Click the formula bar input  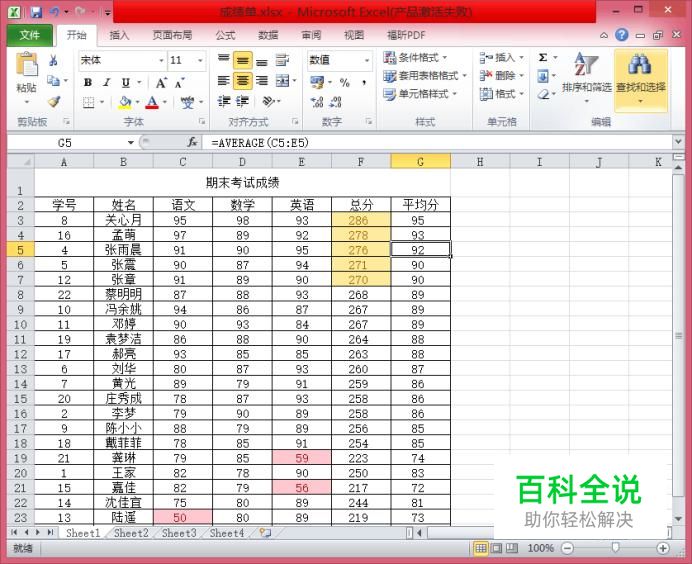click(440, 143)
